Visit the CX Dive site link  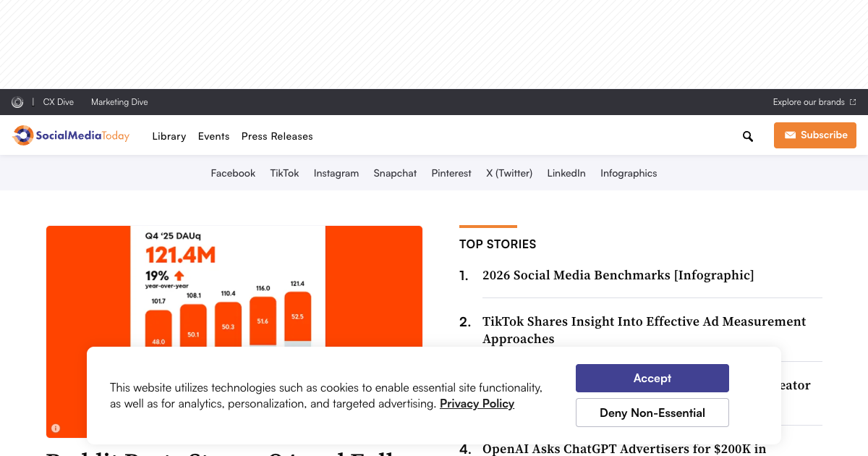[59, 102]
